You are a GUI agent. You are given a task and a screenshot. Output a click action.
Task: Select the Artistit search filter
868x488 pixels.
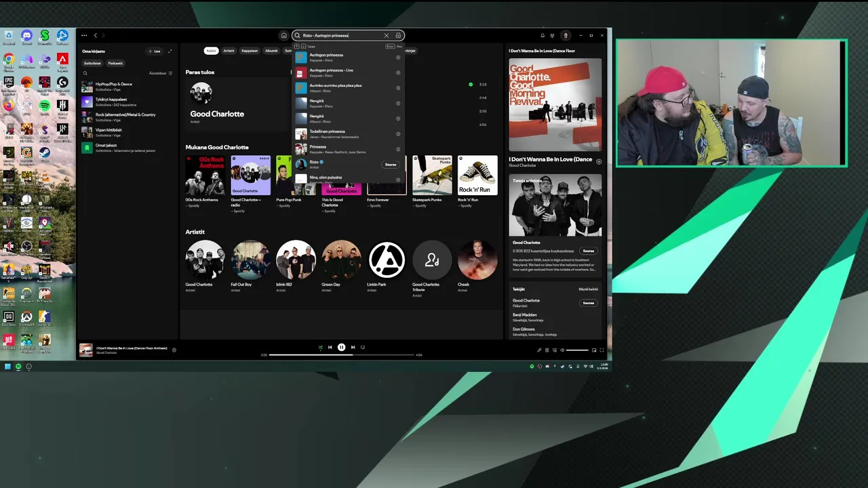coord(229,51)
